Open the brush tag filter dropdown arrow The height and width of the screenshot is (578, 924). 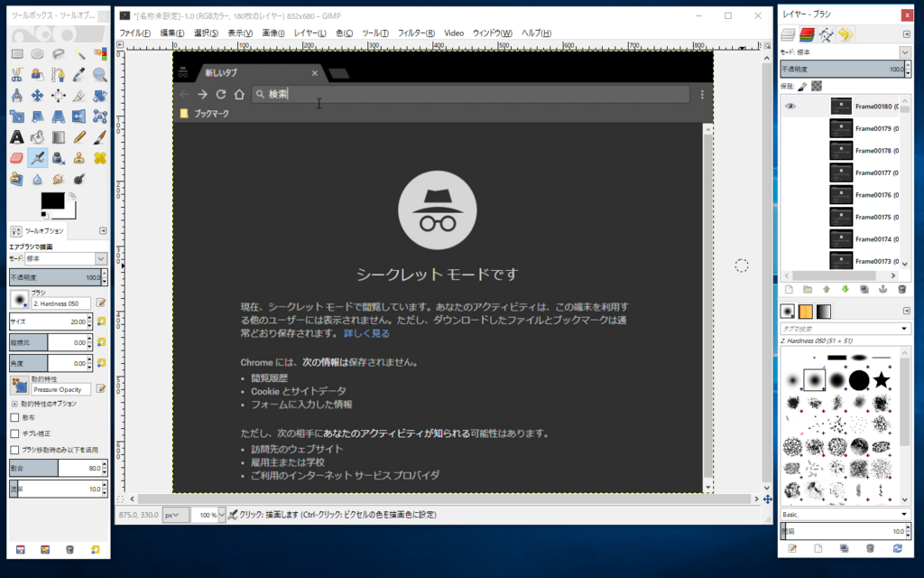pos(904,329)
